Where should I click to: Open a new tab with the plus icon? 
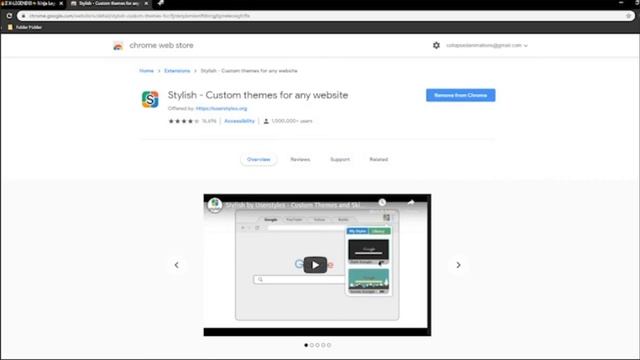pyautogui.click(x=161, y=3)
